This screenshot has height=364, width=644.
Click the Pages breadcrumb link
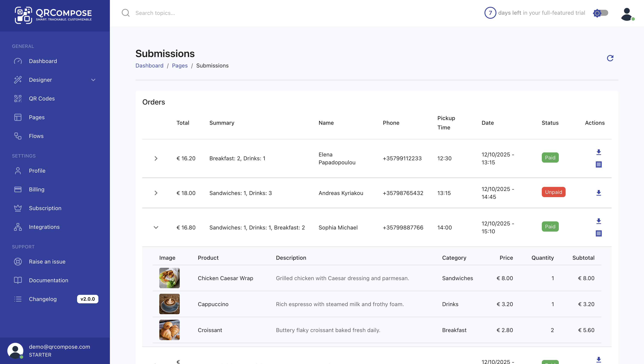tap(180, 66)
